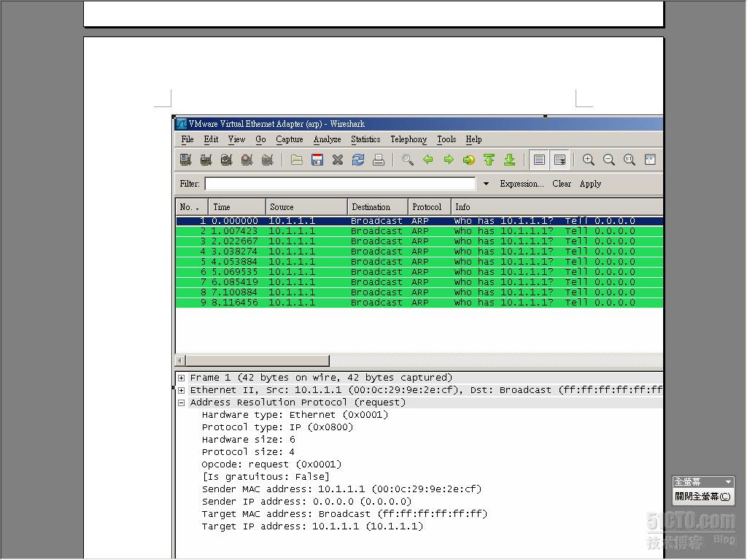Select packet 3 at time 2.022667
This screenshot has height=560, width=747.
pyautogui.click(x=419, y=241)
